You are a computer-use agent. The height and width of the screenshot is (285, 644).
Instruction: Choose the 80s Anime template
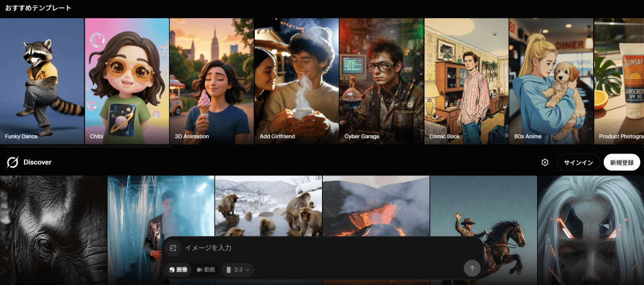click(x=551, y=82)
